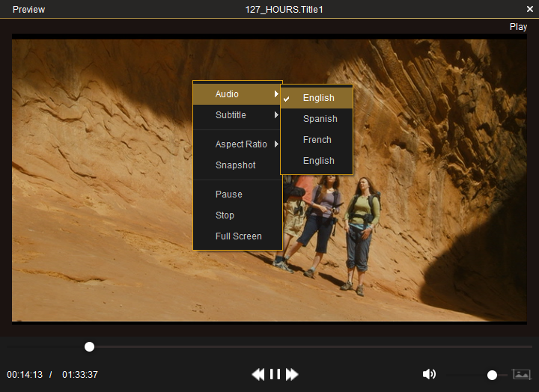Click the total duration 01:33:37
The width and height of the screenshot is (539, 392).
point(80,375)
